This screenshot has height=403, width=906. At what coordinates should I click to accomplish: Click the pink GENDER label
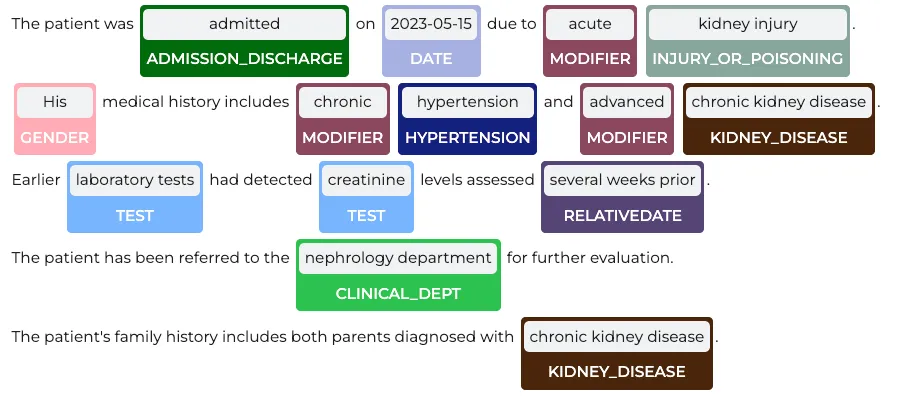coord(55,138)
